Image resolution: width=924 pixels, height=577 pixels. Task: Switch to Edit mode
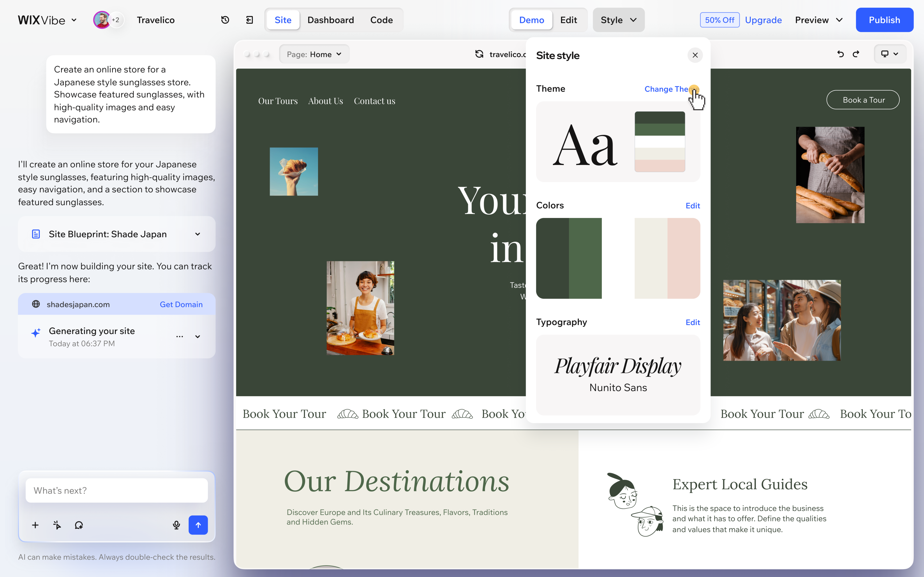pyautogui.click(x=568, y=20)
